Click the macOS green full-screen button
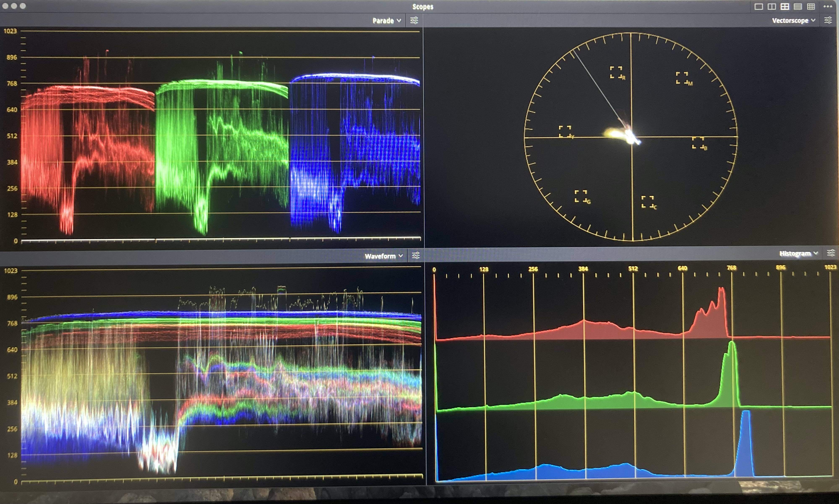The image size is (839, 504). pos(23,6)
